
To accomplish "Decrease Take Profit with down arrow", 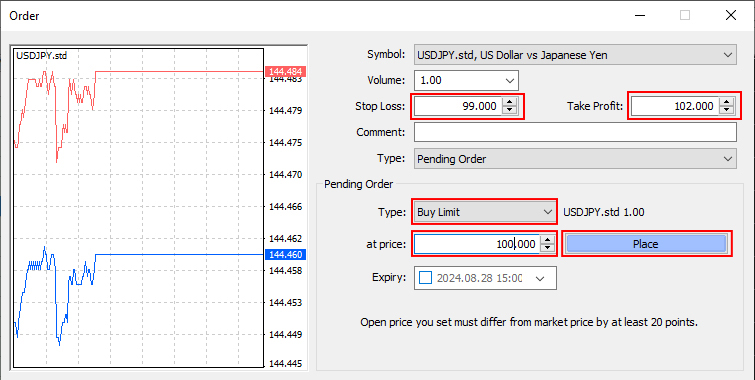I will coord(727,111).
